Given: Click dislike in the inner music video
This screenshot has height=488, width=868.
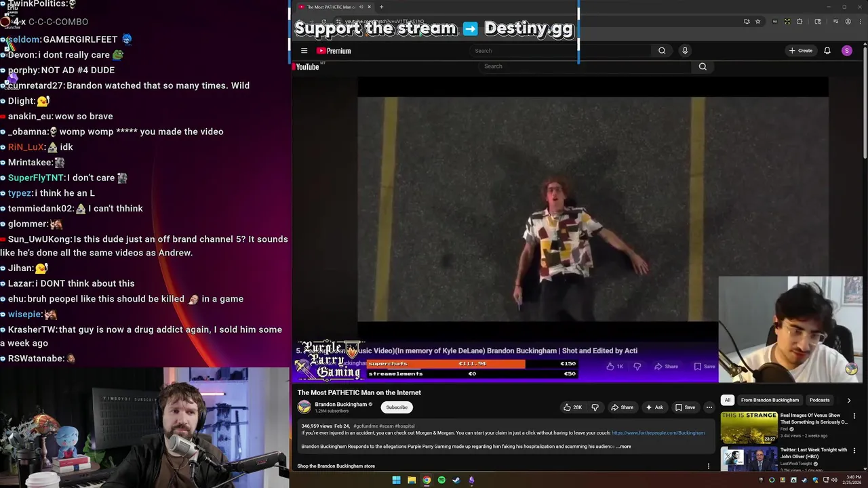Looking at the screenshot, I should click(637, 366).
